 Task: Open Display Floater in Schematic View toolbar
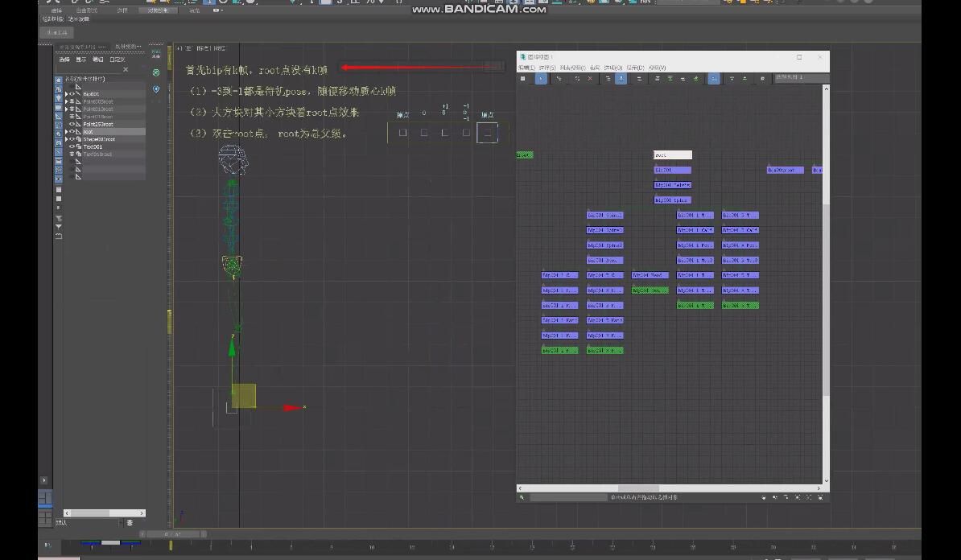[x=523, y=78]
